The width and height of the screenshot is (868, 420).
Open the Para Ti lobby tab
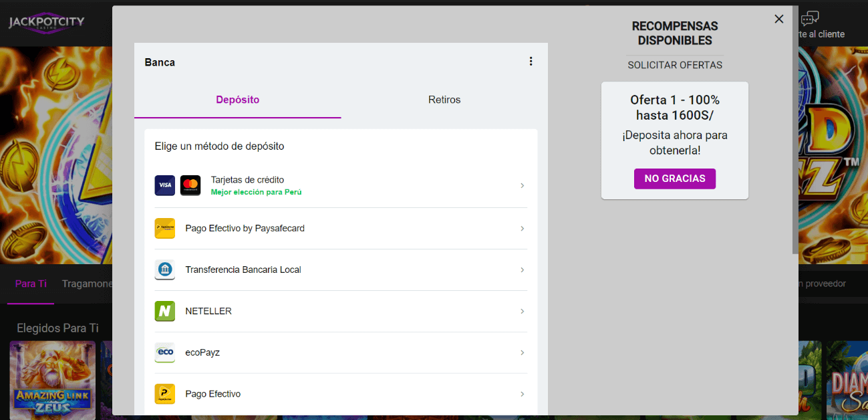click(x=31, y=284)
